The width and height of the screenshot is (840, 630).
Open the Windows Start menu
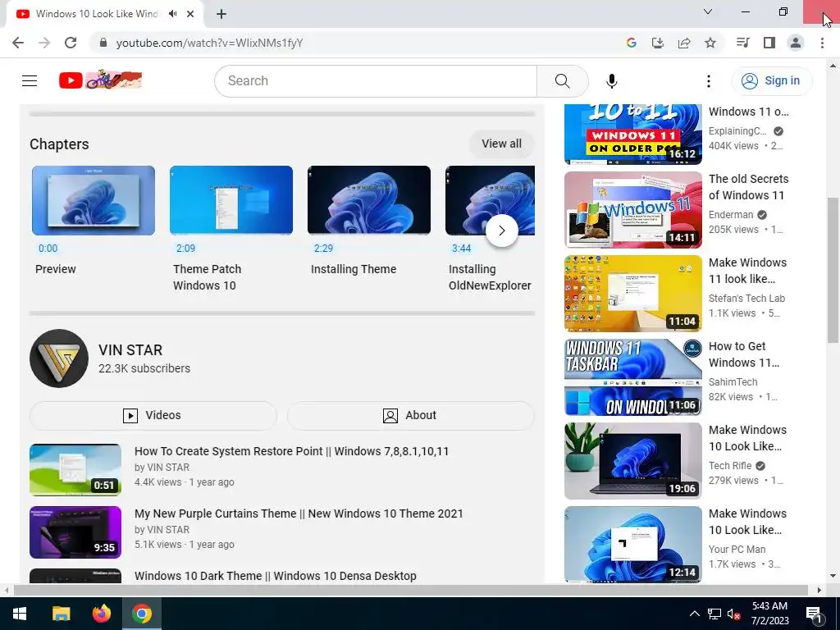click(20, 614)
